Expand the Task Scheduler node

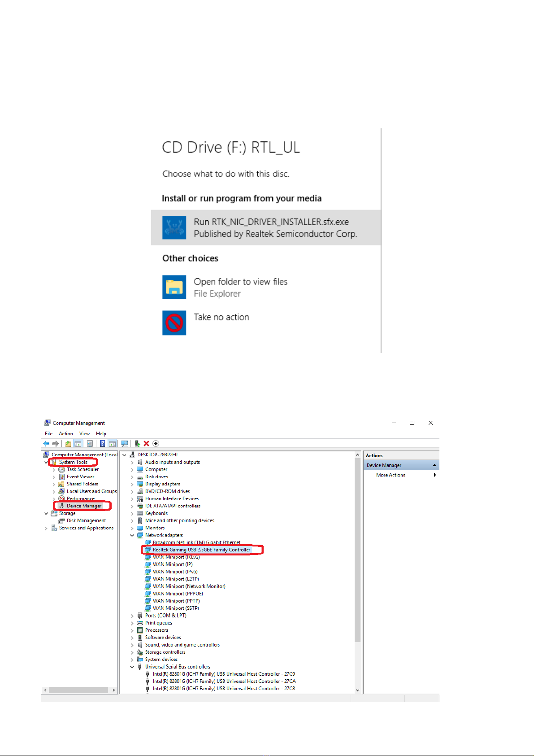pyautogui.click(x=54, y=470)
